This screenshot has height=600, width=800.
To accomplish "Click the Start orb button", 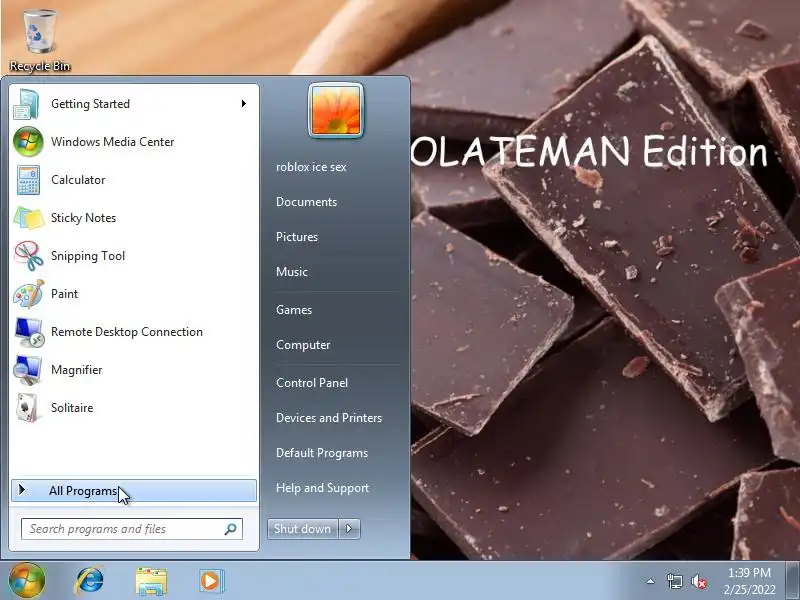I will click(x=27, y=581).
